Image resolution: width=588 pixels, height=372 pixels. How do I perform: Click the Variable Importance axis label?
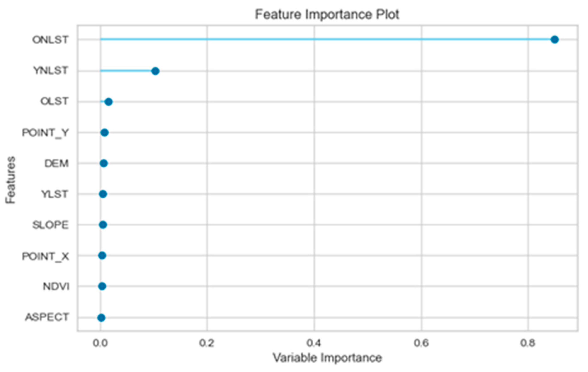[327, 358]
